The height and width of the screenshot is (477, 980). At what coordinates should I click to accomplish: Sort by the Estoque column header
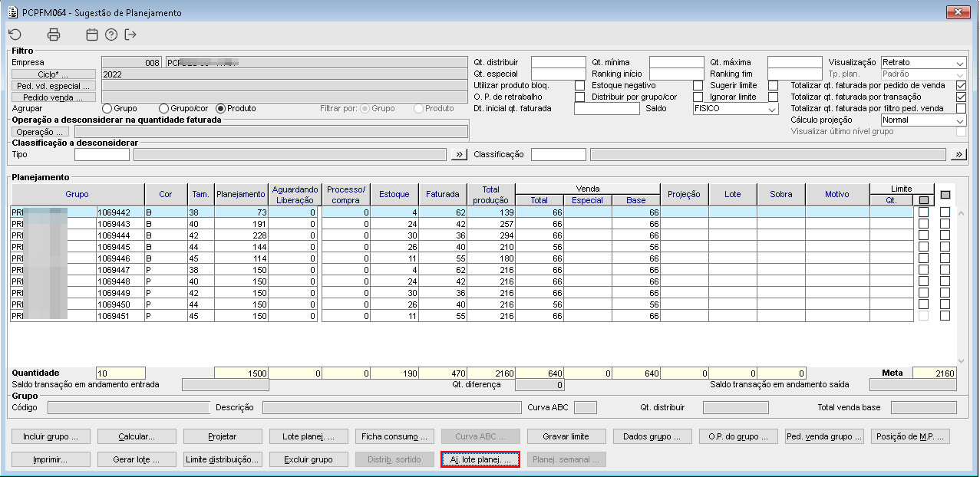click(x=394, y=195)
